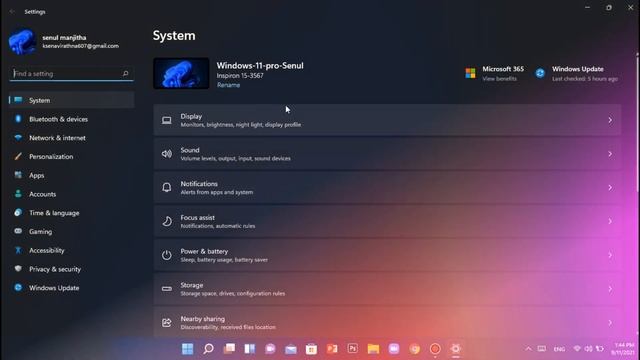The width and height of the screenshot is (640, 360).
Task: Open the taskbar clock and date
Action: tap(623, 349)
